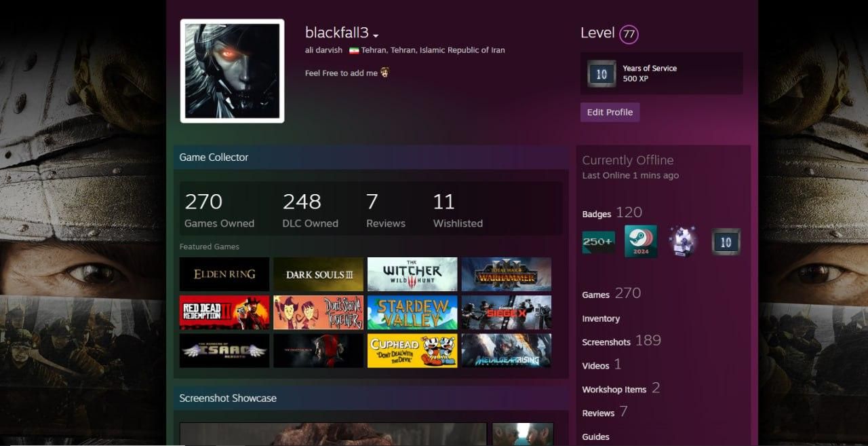Image resolution: width=868 pixels, height=446 pixels.
Task: Click the Level label text
Action: click(597, 33)
